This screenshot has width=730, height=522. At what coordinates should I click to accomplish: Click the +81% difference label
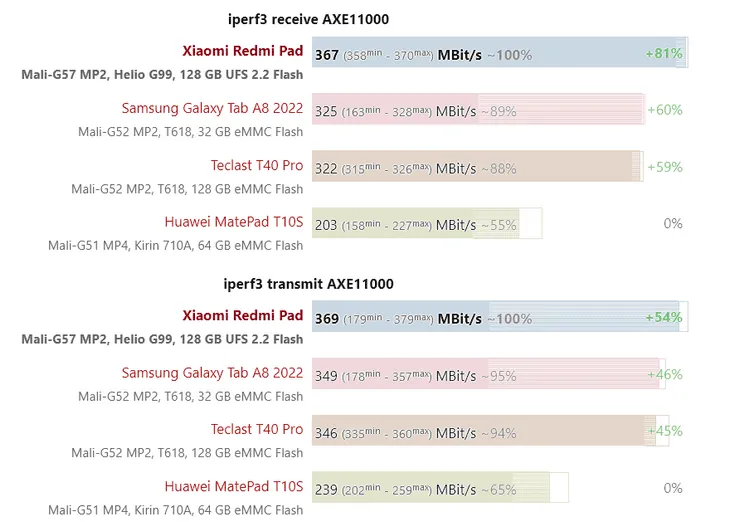(664, 53)
